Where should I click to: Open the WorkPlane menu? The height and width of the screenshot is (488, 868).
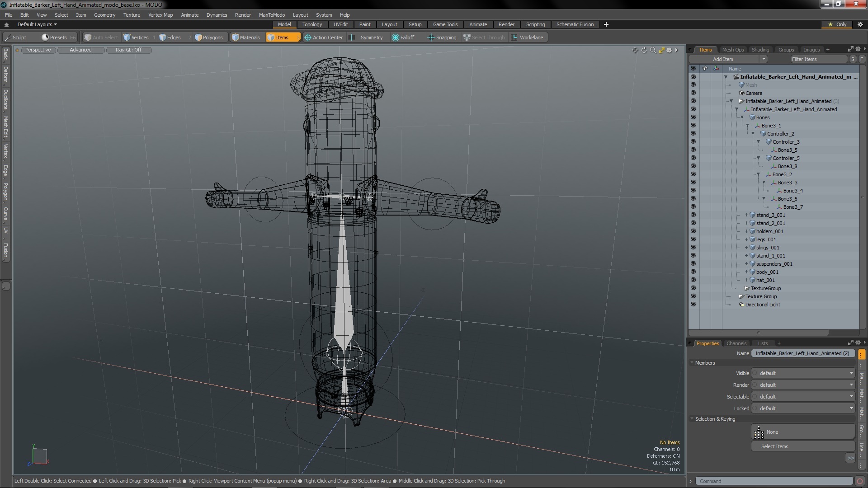(x=528, y=38)
